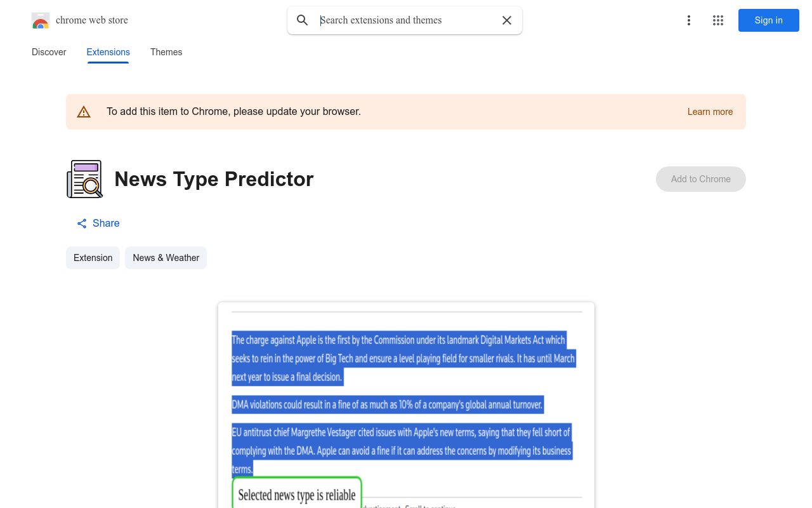Select the Extension category chip
Screen dimensions: 812x508
(93, 258)
